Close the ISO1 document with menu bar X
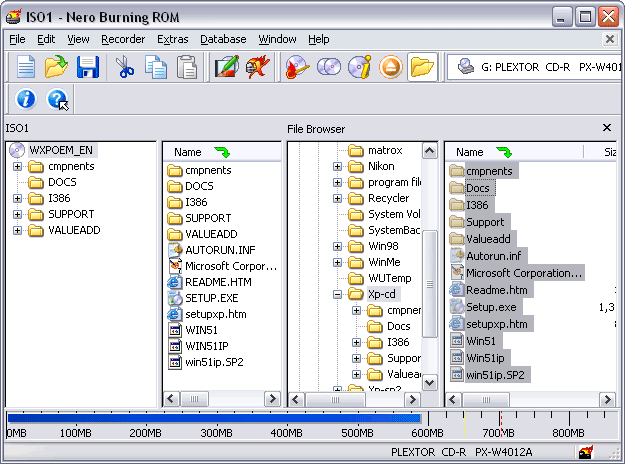The height and width of the screenshot is (464, 625). point(609,39)
